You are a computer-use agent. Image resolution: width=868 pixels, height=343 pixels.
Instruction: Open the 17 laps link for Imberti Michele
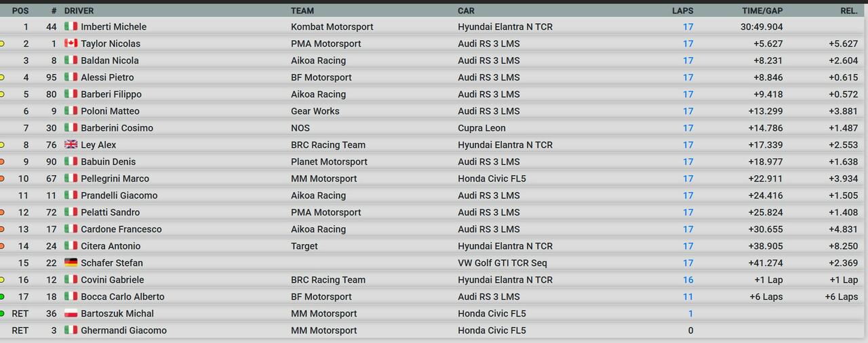[x=688, y=26]
